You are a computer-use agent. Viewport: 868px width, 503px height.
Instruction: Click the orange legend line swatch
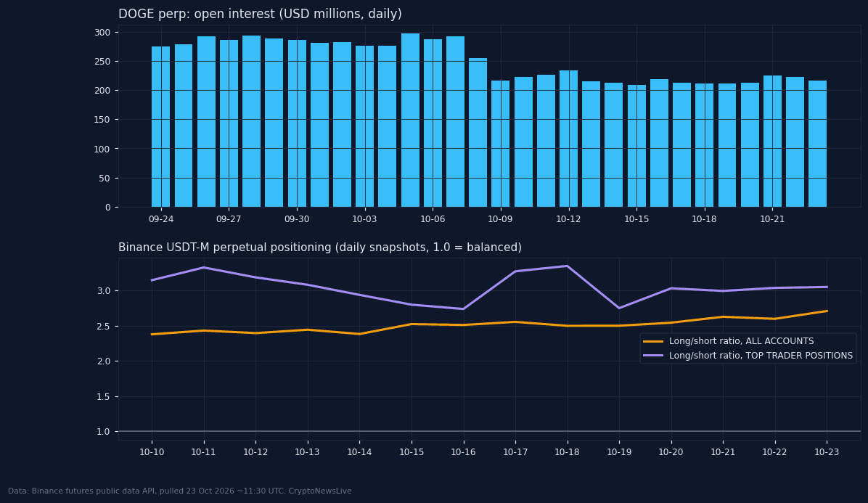[x=653, y=341]
